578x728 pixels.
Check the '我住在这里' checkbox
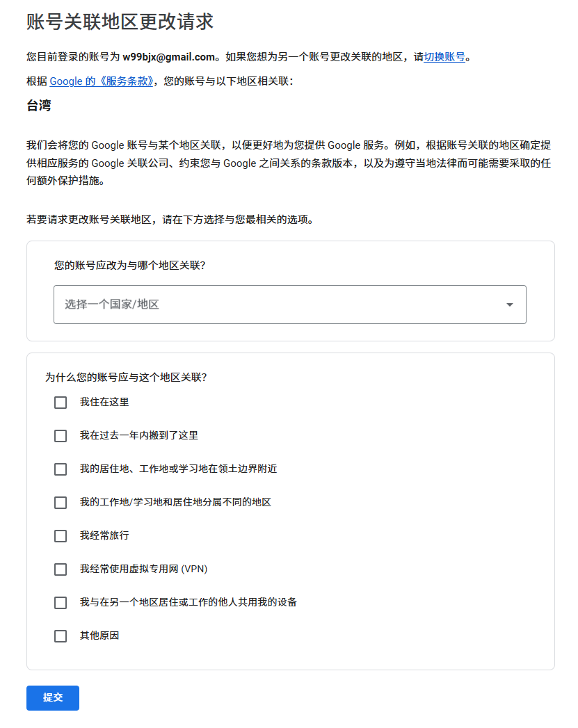(x=61, y=403)
